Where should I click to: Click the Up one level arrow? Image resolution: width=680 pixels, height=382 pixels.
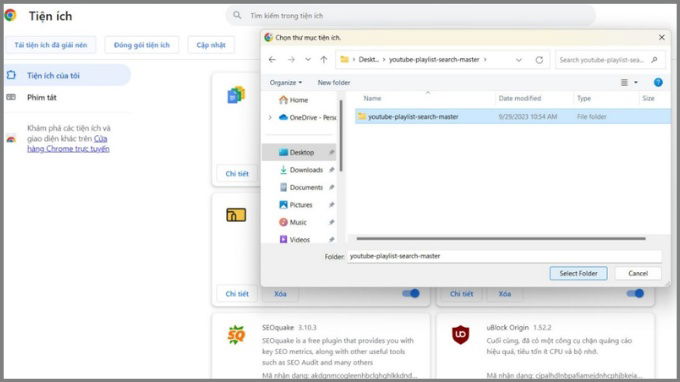(324, 60)
